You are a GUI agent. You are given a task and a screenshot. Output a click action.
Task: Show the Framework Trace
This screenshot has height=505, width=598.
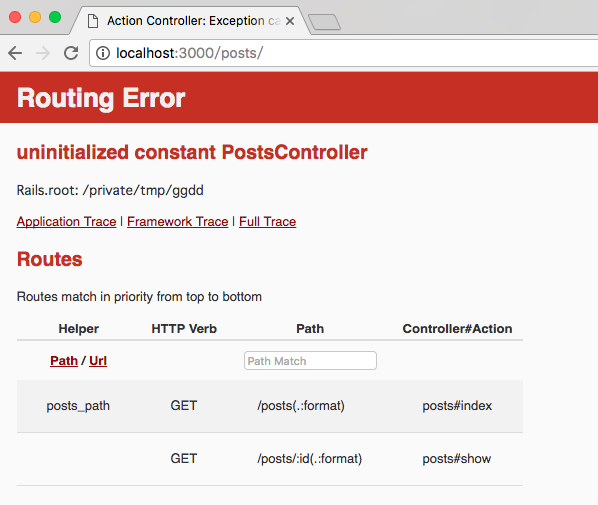[177, 222]
